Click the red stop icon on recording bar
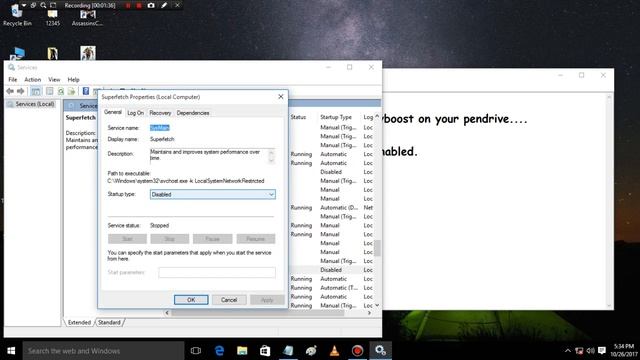 click(139, 5)
